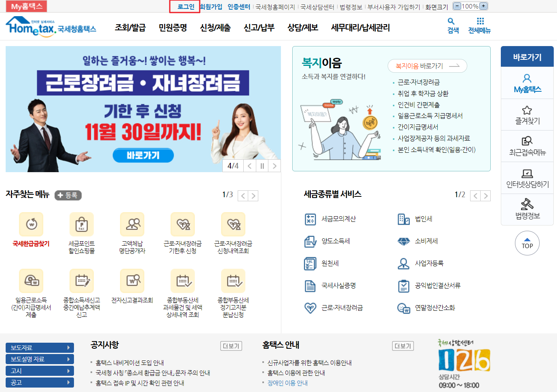Click the 전자신고결과조회 icon
Screen dimensions: 557x392
click(132, 281)
